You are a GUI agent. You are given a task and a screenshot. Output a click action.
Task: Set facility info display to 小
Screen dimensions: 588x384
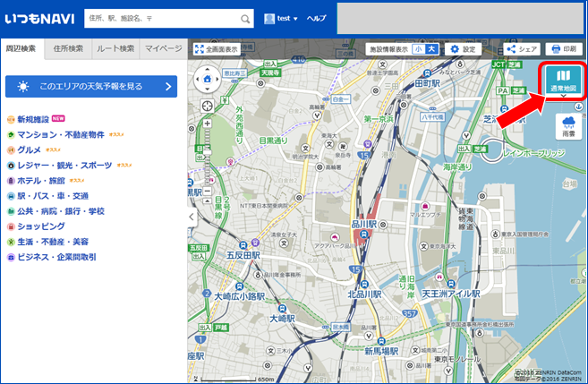(x=419, y=49)
